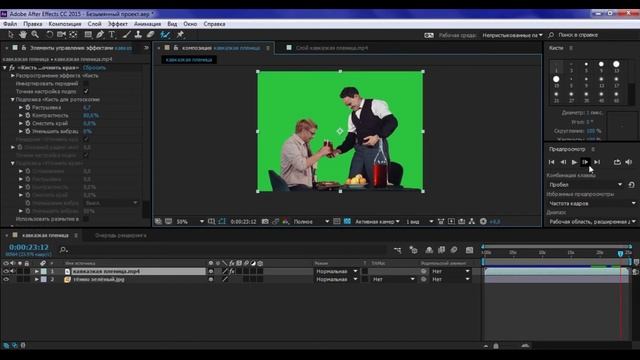Toggle loop option in preview panel
Viewport: 640px width, 360px height.
pyautogui.click(x=617, y=162)
